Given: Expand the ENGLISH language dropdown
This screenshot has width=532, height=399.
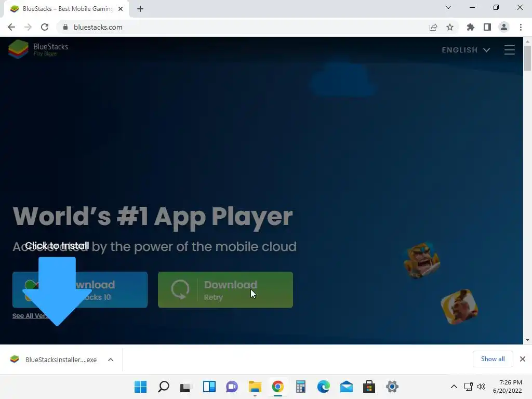Looking at the screenshot, I should (466, 50).
